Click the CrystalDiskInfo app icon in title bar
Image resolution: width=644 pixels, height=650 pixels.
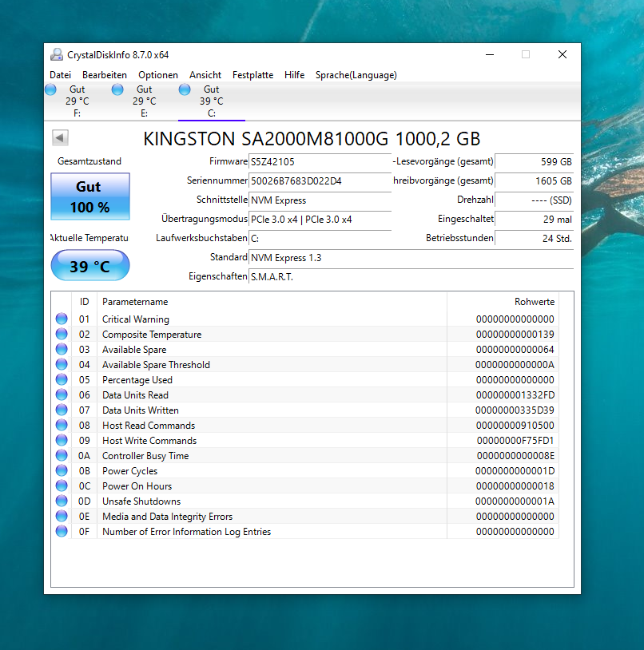[x=57, y=55]
